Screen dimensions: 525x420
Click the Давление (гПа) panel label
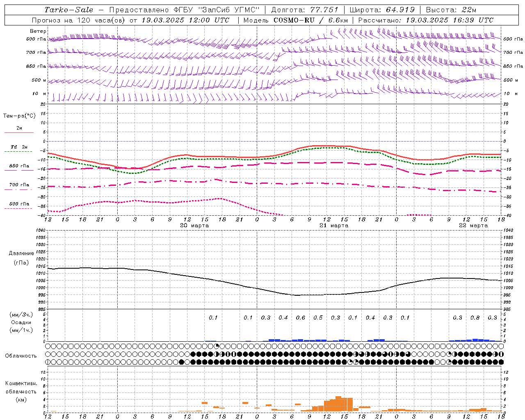21,258
